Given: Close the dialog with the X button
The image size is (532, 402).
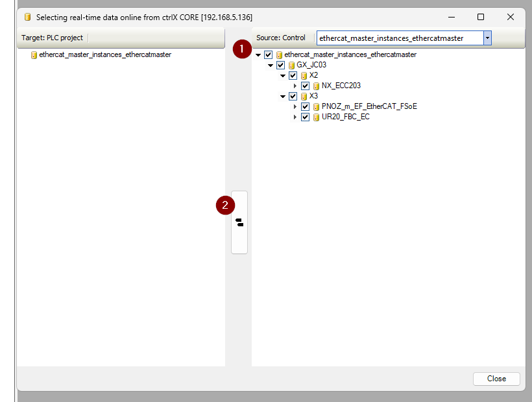Looking at the screenshot, I should tap(511, 17).
